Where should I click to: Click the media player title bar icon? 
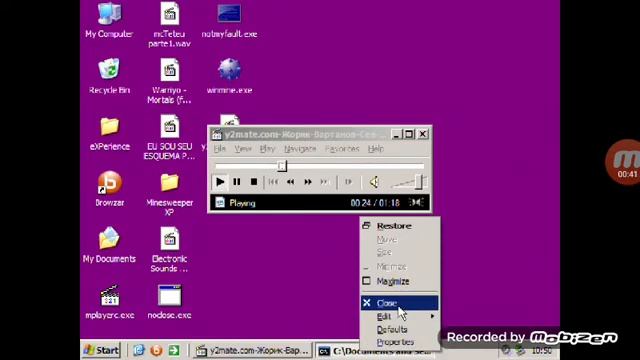click(217, 134)
